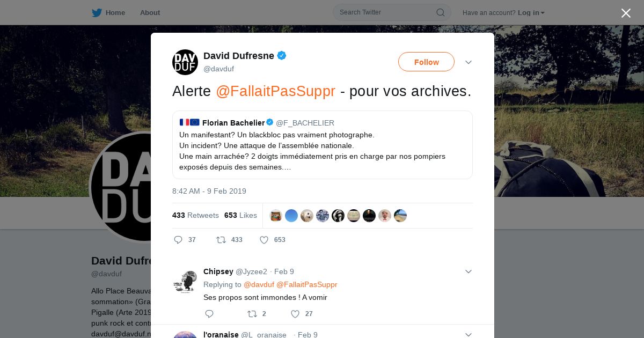Go to Home in top navigation
This screenshot has width=644, height=338.
coord(115,12)
